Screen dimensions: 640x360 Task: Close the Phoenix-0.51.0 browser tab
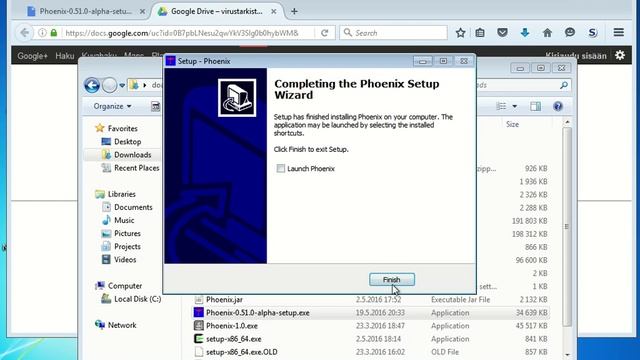pos(142,11)
